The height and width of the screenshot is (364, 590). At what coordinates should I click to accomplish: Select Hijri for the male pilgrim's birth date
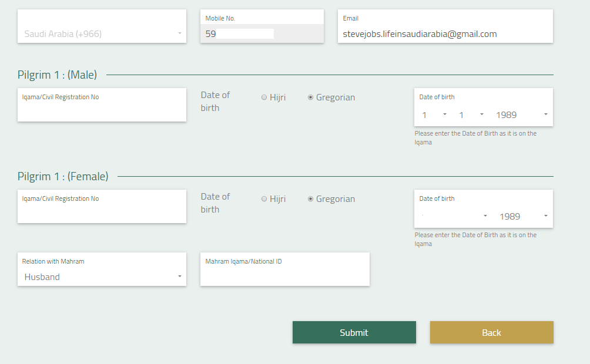[264, 97]
